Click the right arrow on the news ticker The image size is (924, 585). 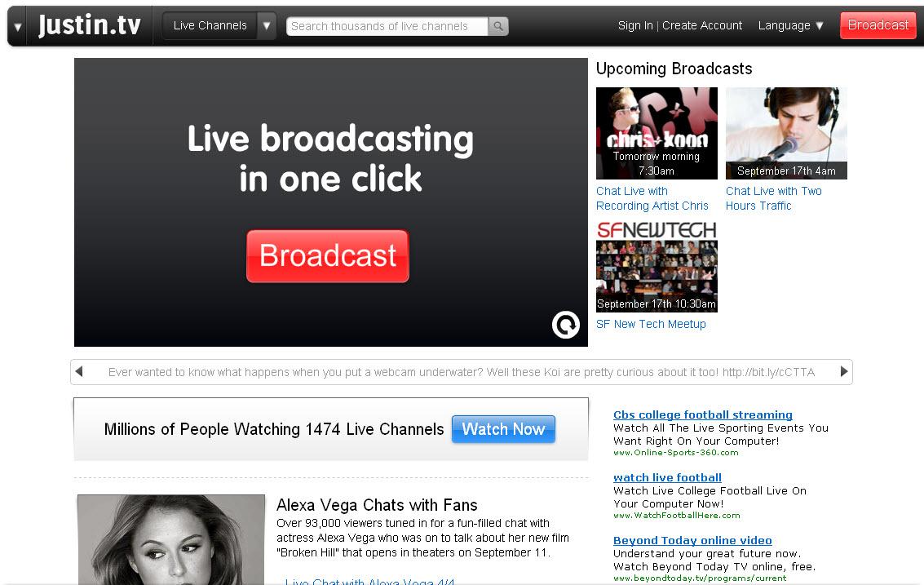[844, 372]
